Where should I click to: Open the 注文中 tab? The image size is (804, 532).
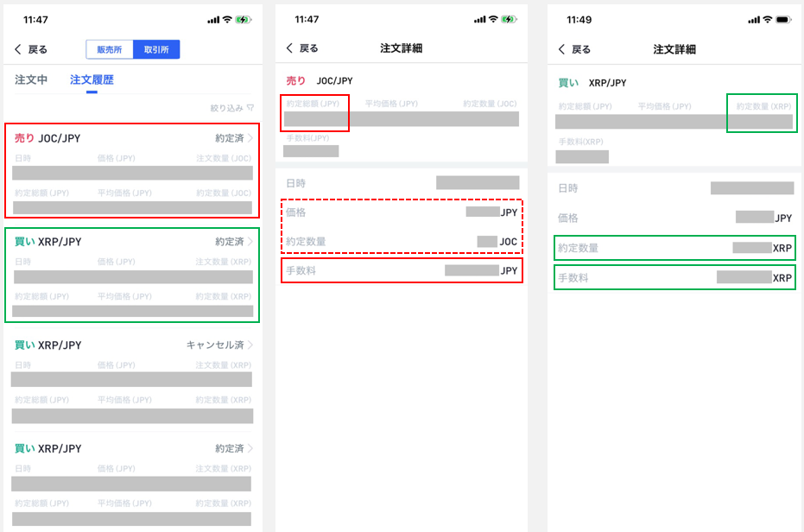31,79
